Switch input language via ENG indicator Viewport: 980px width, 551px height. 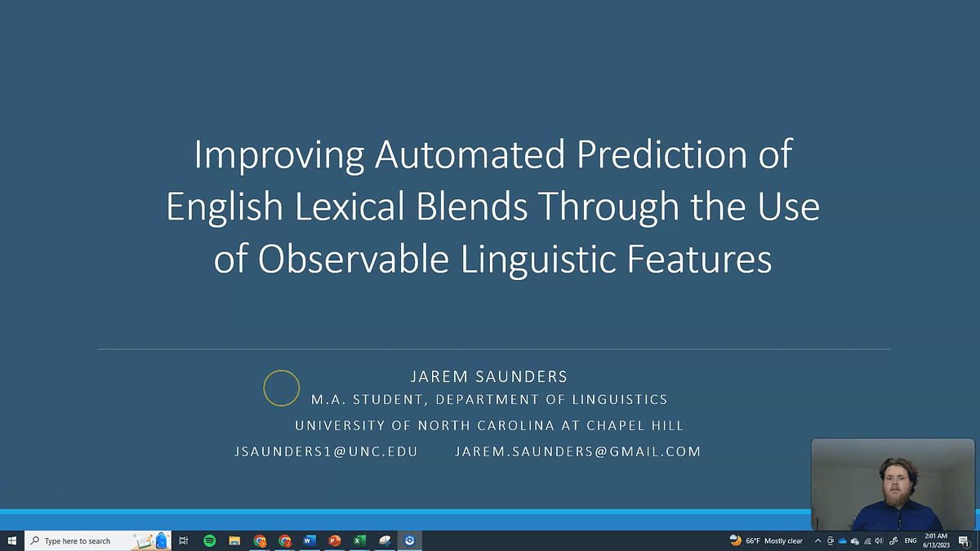[x=911, y=540]
